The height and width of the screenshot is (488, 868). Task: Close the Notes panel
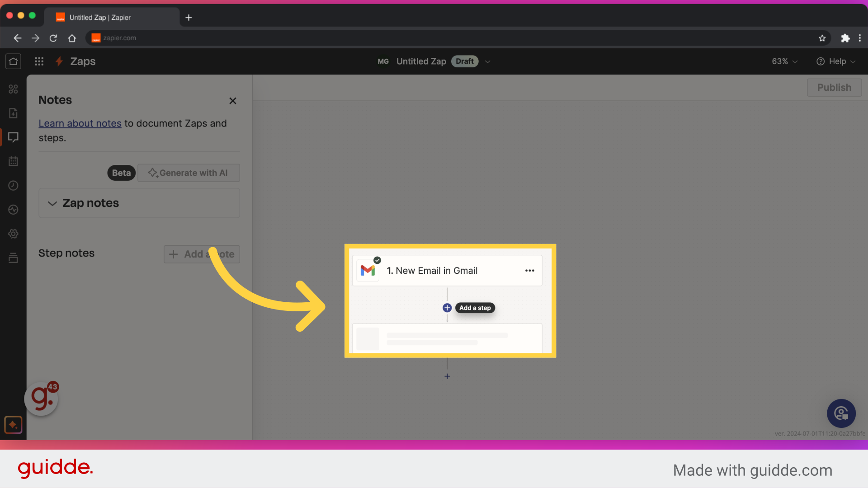point(233,101)
